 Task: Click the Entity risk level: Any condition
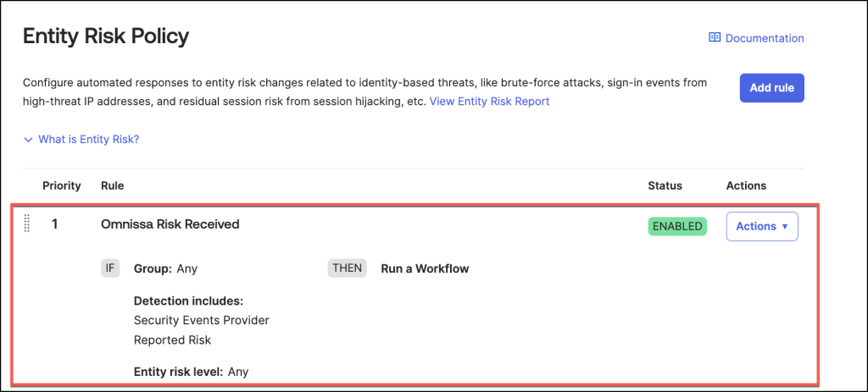click(x=191, y=372)
